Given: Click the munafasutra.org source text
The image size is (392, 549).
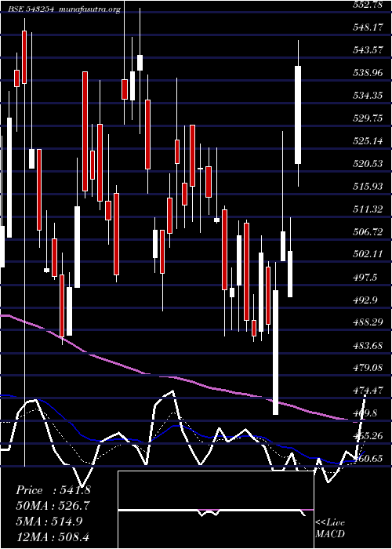Looking at the screenshot, I should pos(90,9).
